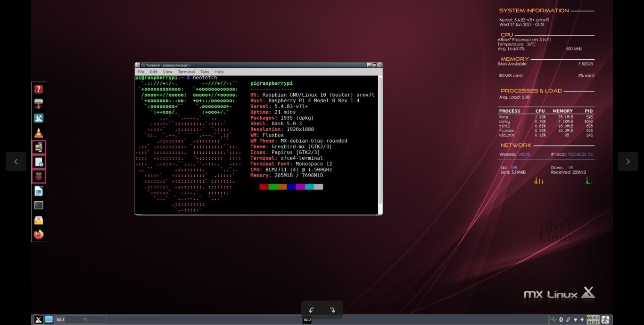644x325 pixels.
Task: Open the Terminal menu in menu bar
Action: (186, 72)
